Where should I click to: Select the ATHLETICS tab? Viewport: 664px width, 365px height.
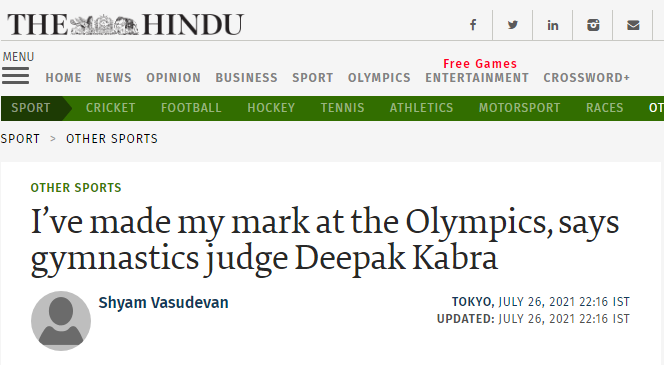pos(421,108)
